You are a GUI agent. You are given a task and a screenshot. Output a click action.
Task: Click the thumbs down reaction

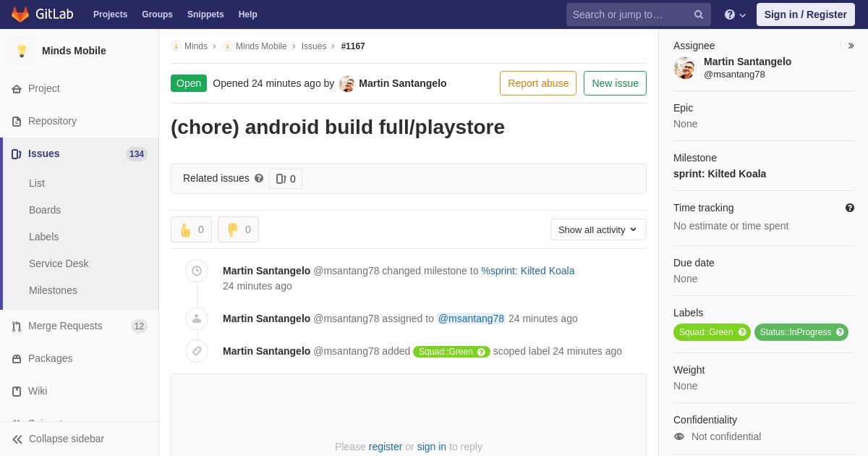click(x=238, y=229)
